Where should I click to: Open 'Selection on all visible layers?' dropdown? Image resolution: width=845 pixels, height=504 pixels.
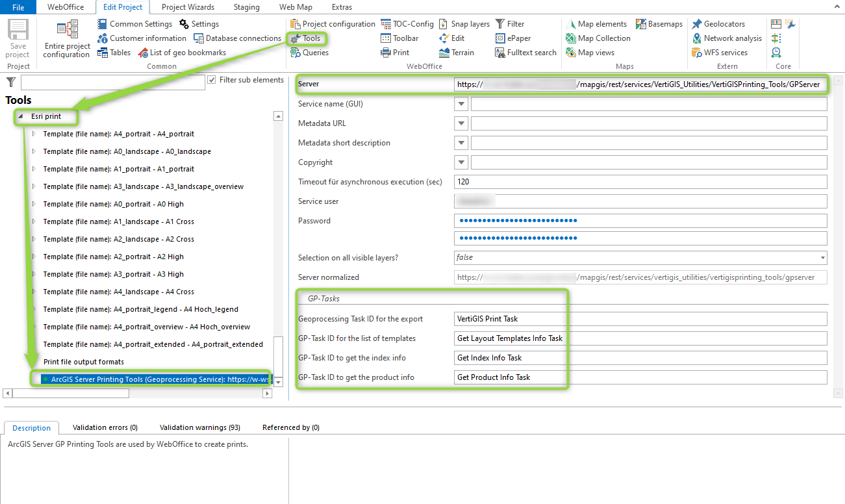[823, 258]
